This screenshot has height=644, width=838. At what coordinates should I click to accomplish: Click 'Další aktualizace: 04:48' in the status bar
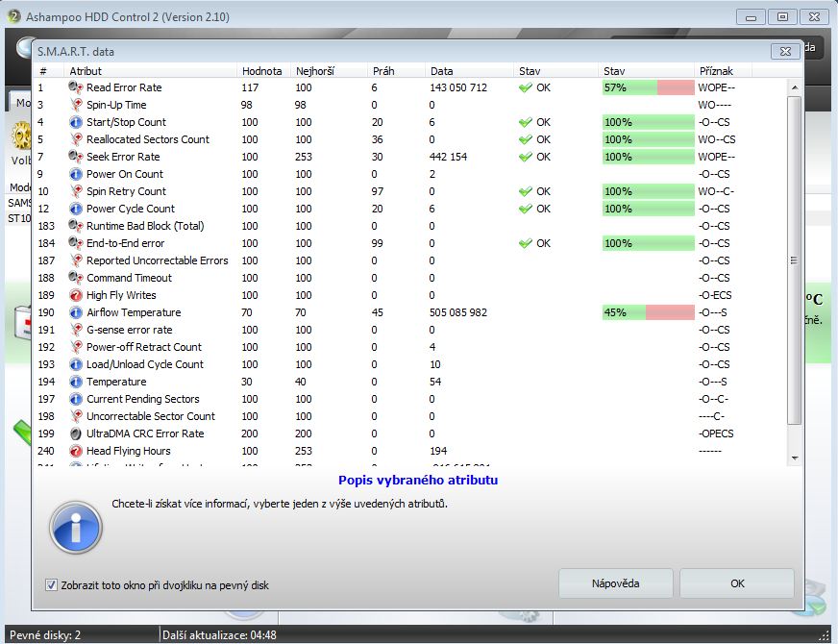219,635
